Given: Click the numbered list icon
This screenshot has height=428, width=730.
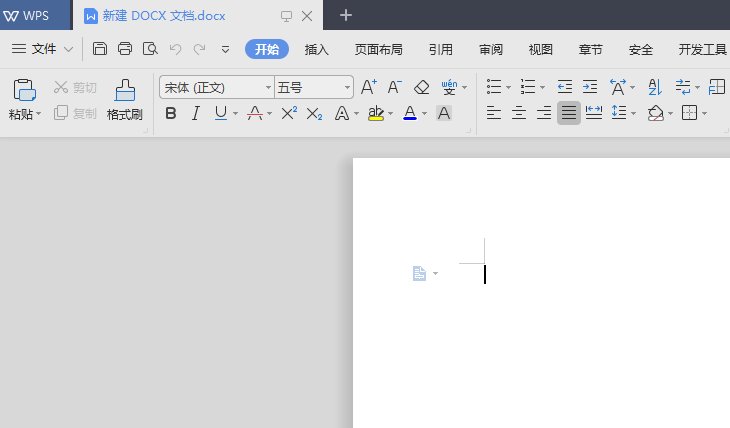Looking at the screenshot, I should (528, 87).
